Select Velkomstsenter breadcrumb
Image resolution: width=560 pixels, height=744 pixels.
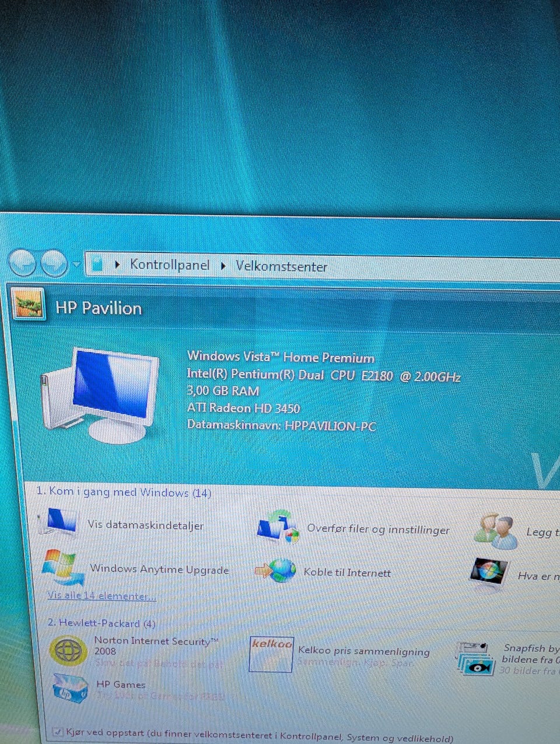pos(281,267)
